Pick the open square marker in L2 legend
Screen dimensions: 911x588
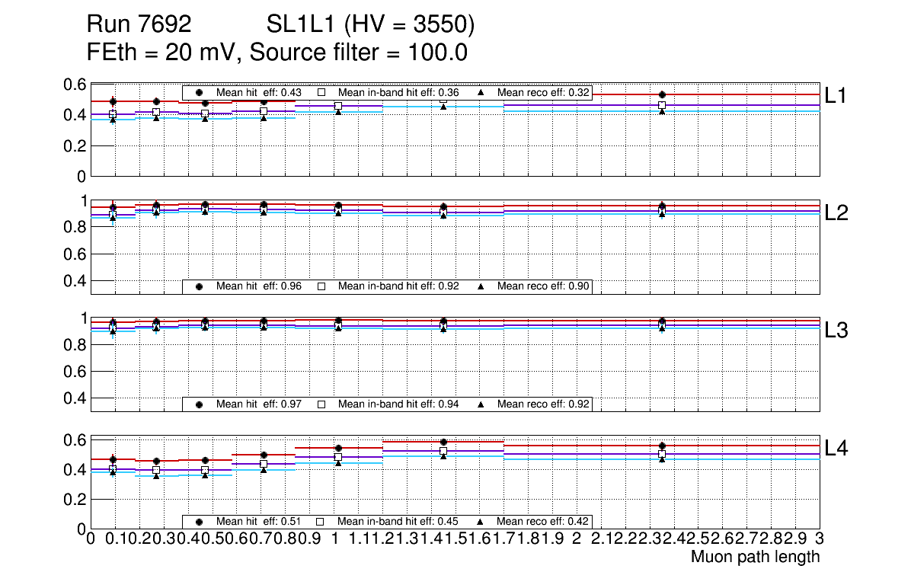click(321, 286)
